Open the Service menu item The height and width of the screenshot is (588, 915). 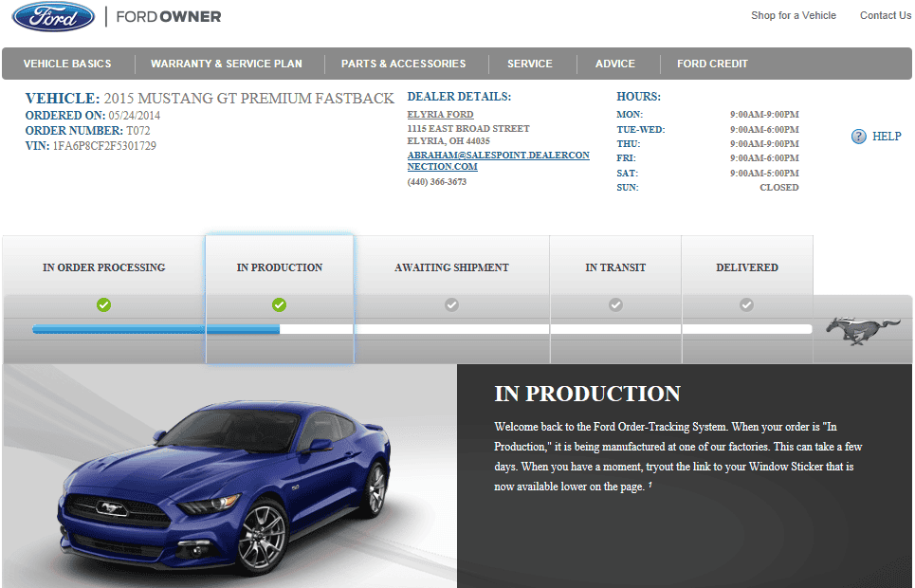[x=529, y=64]
